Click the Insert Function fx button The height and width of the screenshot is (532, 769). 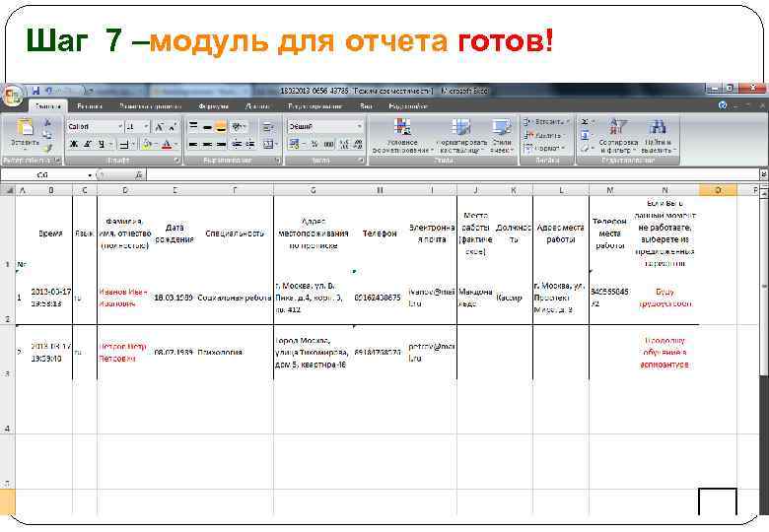click(139, 175)
